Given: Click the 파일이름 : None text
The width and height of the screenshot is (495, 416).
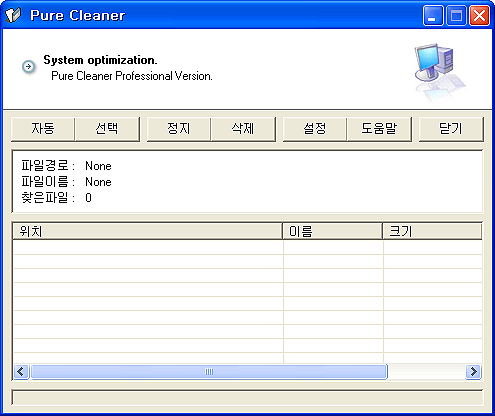Looking at the screenshot, I should pyautogui.click(x=66, y=182).
